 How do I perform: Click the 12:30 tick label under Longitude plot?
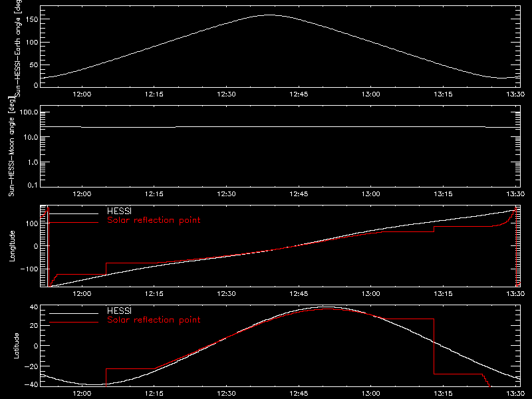click(226, 294)
